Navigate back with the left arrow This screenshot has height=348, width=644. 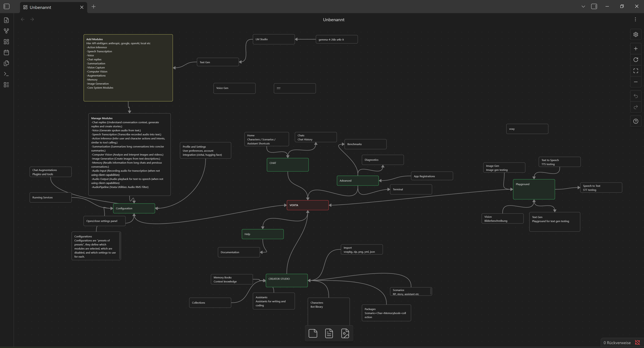[23, 19]
